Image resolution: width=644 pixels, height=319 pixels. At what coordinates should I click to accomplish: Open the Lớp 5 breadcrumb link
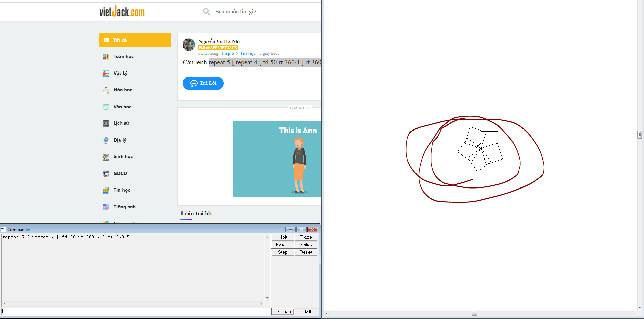point(227,53)
